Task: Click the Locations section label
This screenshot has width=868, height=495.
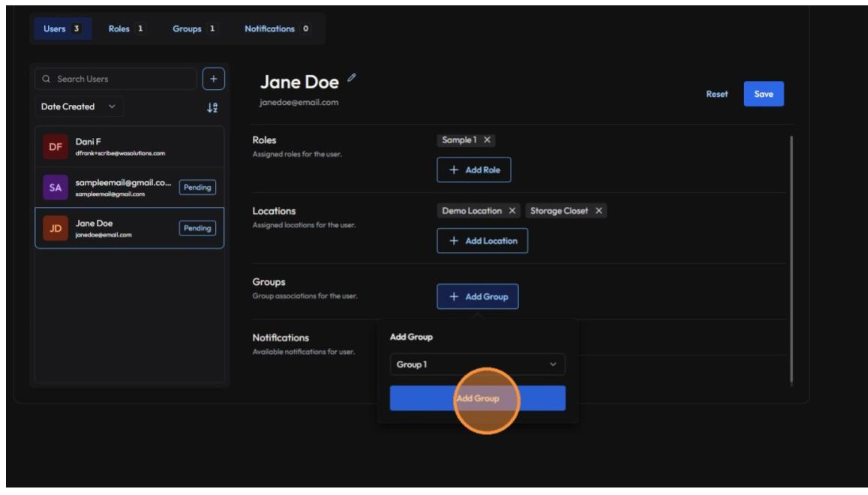Action: pos(274,211)
